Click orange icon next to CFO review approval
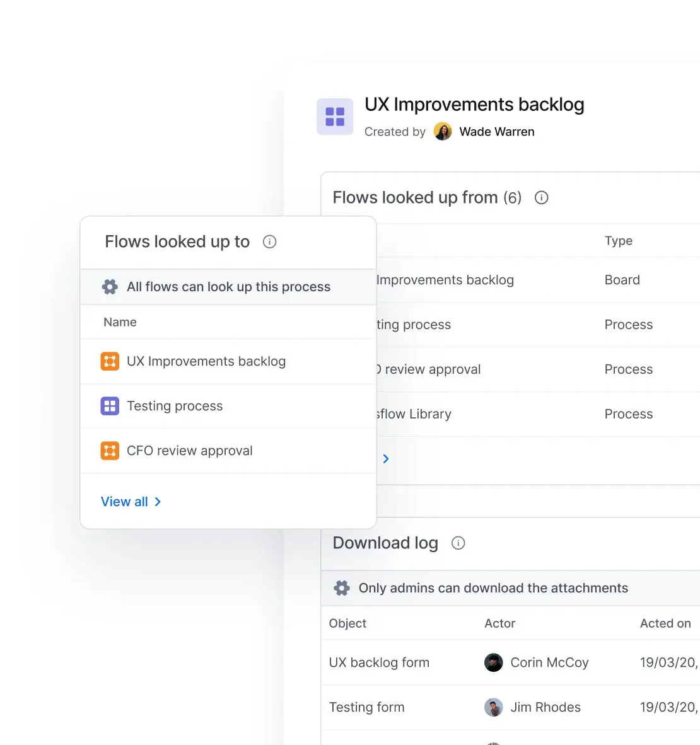 click(110, 451)
